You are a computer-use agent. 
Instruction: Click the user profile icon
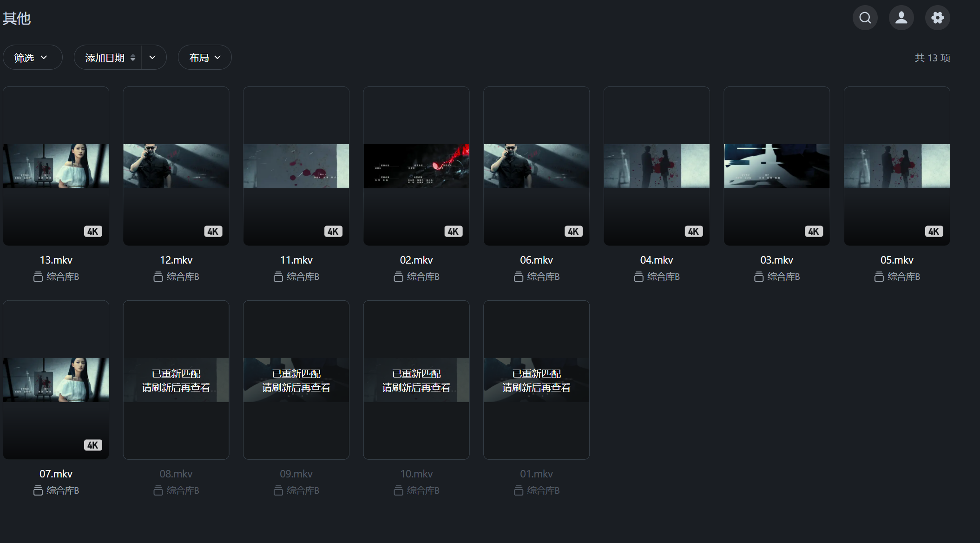pos(901,18)
